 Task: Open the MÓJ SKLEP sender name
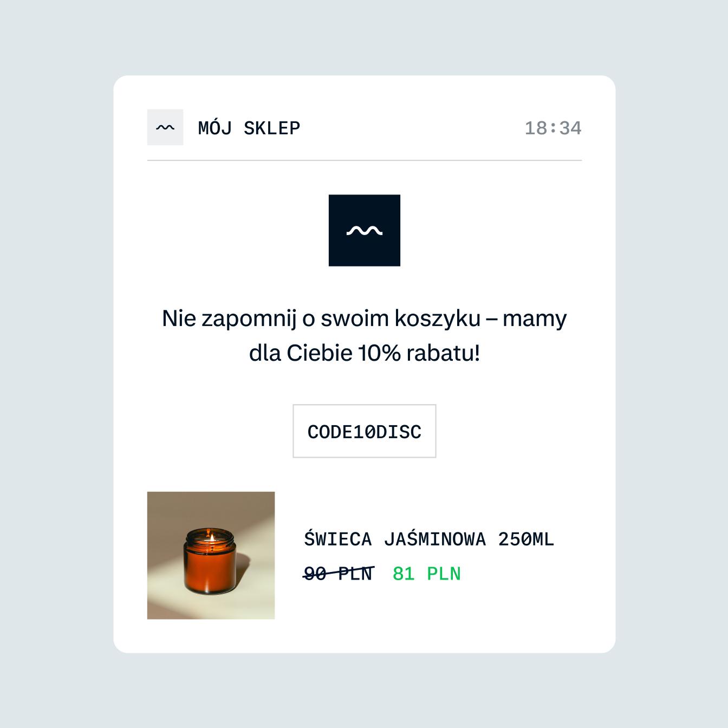click(x=249, y=128)
